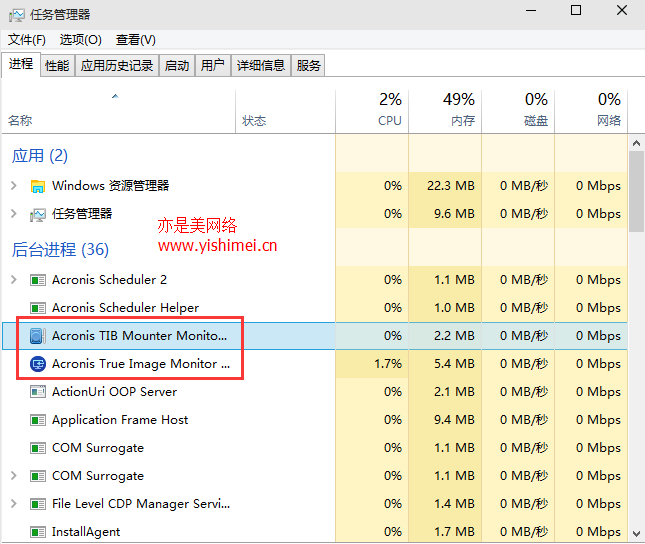Image resolution: width=645 pixels, height=544 pixels.
Task: Open the 选项(O) menu
Action: 81,40
